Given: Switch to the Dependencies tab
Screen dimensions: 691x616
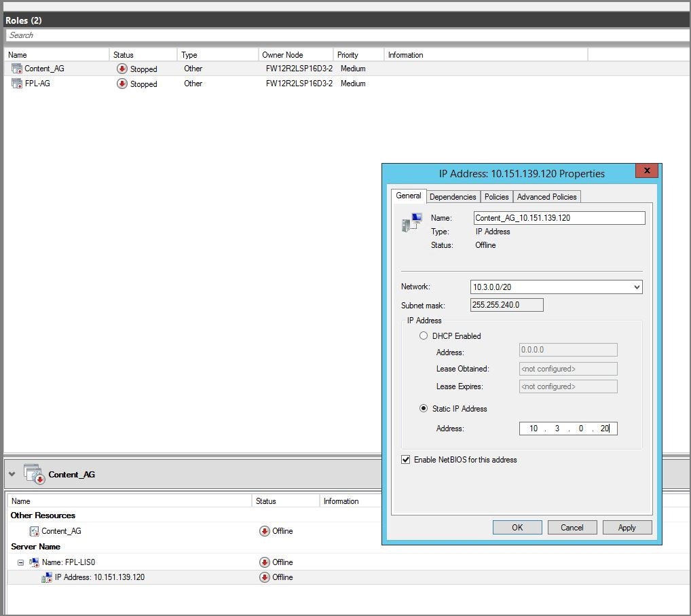Looking at the screenshot, I should coord(453,197).
